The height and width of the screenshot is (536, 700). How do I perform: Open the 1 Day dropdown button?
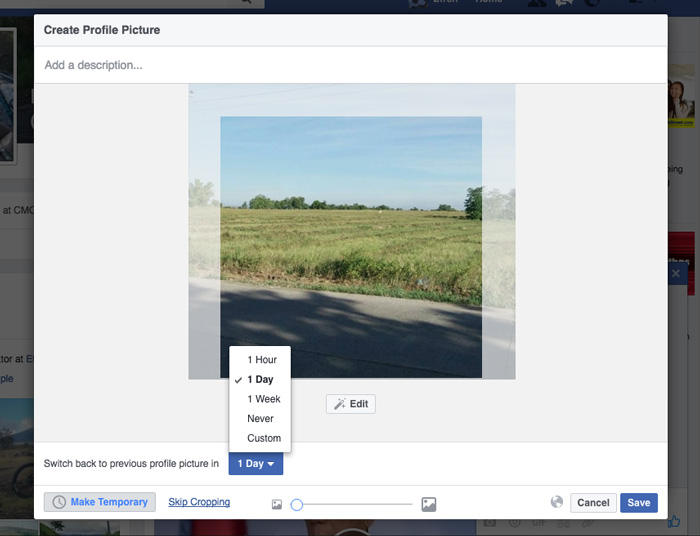(256, 464)
